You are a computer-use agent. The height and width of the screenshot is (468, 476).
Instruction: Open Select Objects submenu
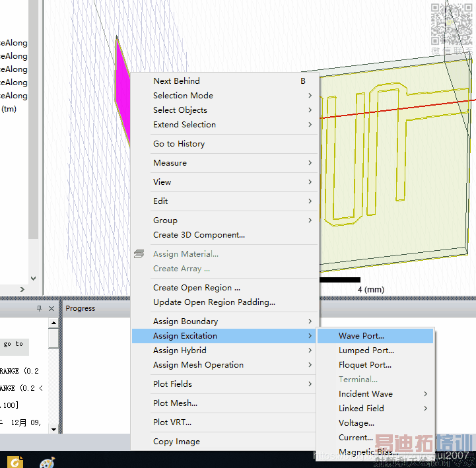[x=224, y=110]
